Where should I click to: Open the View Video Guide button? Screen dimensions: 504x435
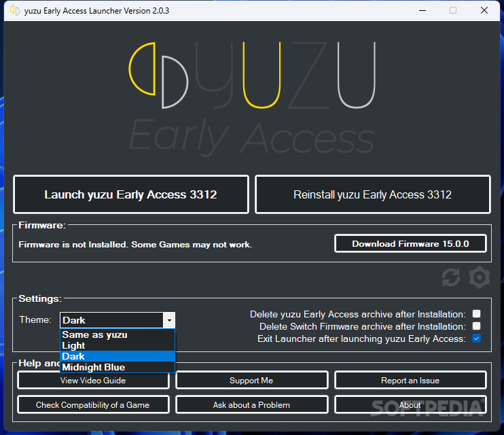coord(93,381)
